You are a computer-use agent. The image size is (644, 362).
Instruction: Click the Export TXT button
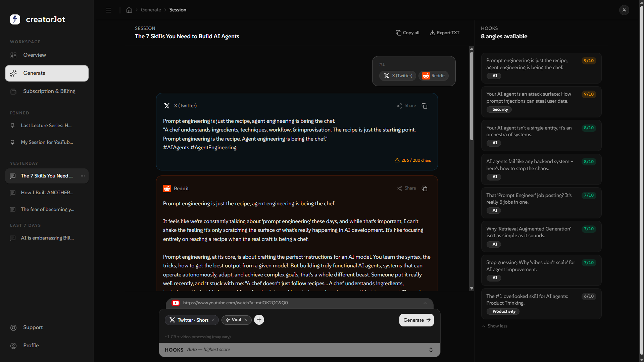click(x=445, y=33)
